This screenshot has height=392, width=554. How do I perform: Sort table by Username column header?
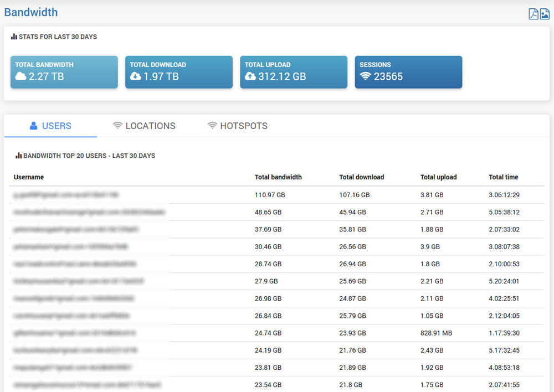tap(29, 177)
